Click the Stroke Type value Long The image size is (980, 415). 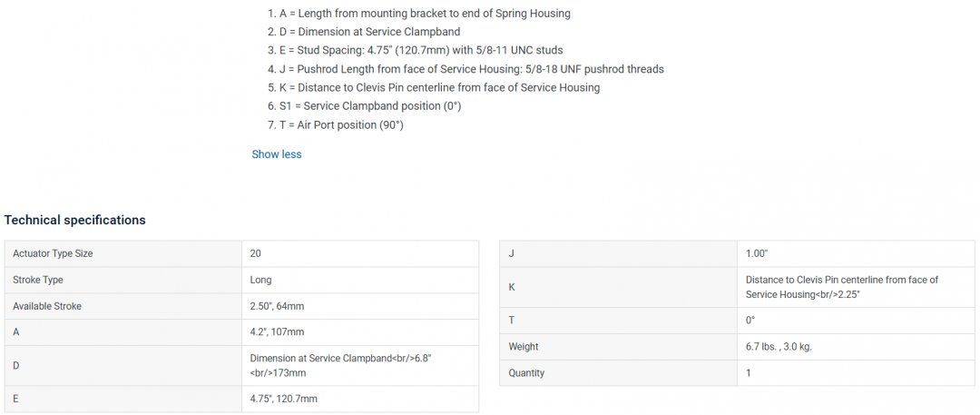[x=260, y=280]
